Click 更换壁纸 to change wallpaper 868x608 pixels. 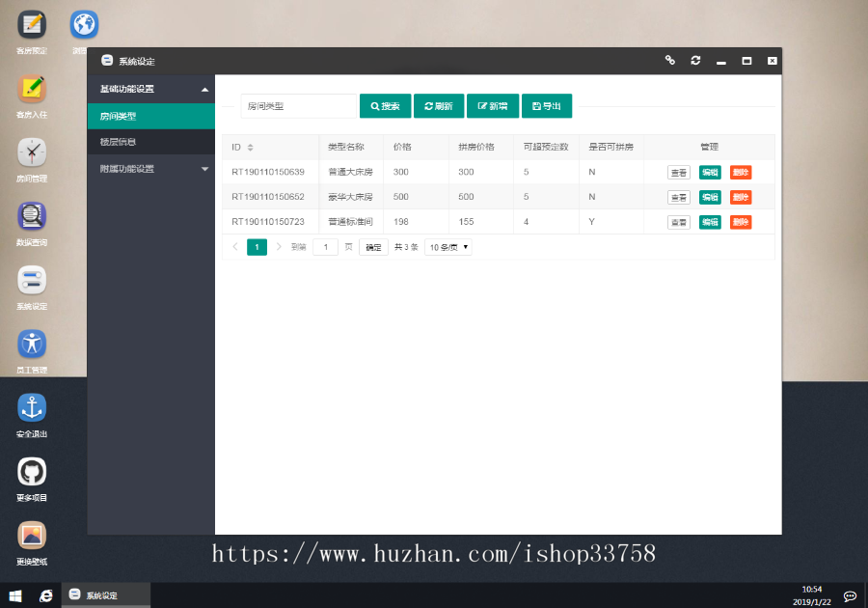[31, 536]
